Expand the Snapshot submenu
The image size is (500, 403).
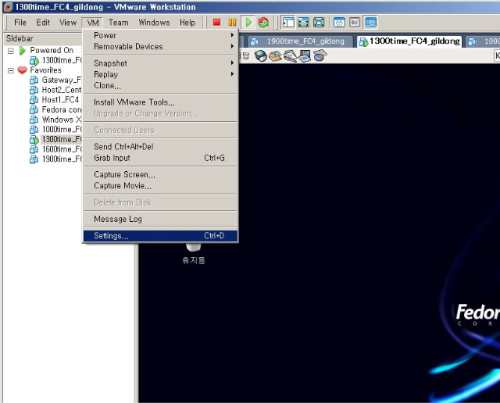[160, 63]
